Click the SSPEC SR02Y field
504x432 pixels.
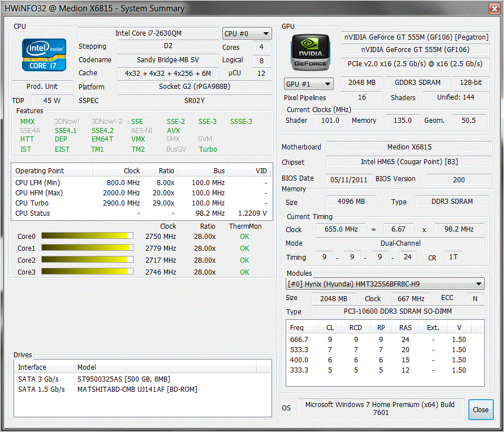pos(195,101)
